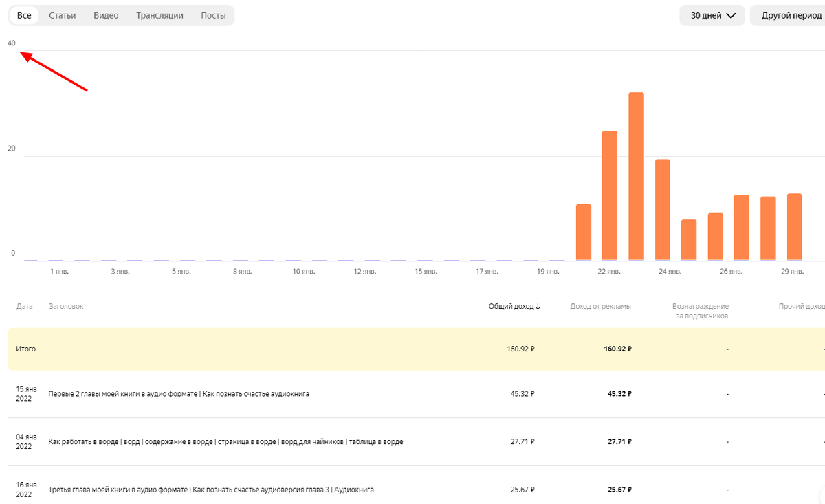Click the "Прочий доход" column header
Screen dimensions: 825x504
click(802, 307)
